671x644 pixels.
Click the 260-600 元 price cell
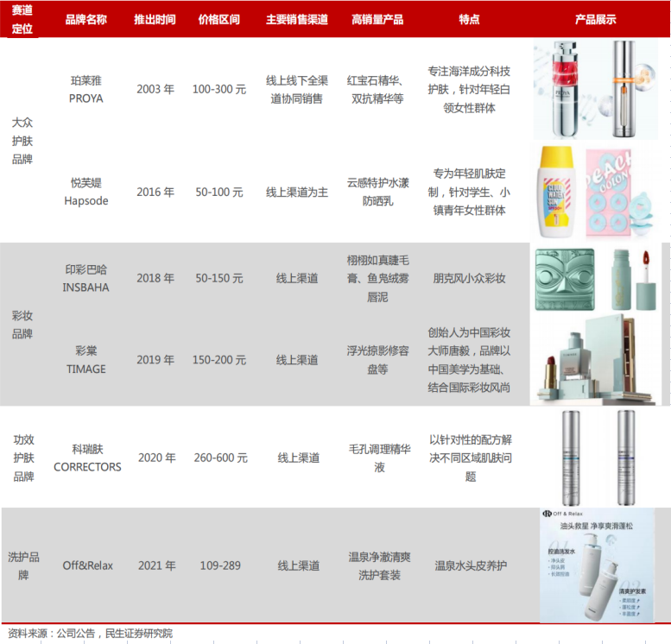(x=221, y=458)
